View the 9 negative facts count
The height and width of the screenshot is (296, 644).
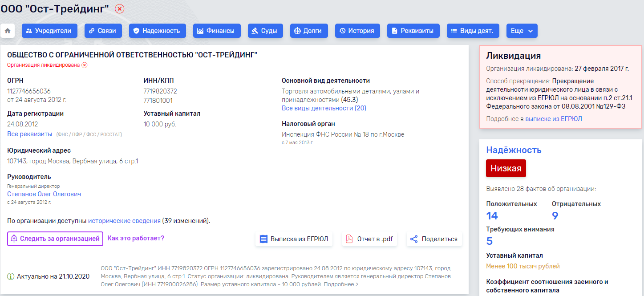555,216
